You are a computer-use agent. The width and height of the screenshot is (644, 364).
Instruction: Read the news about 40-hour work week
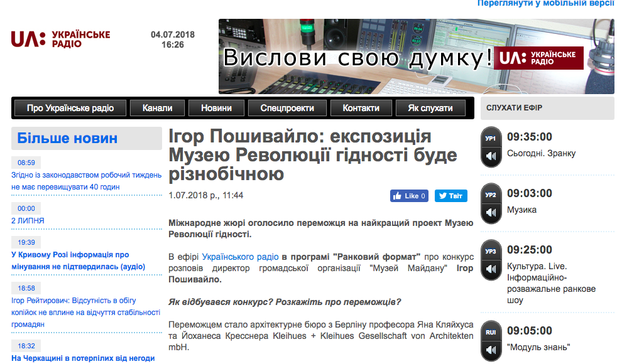tap(86, 181)
